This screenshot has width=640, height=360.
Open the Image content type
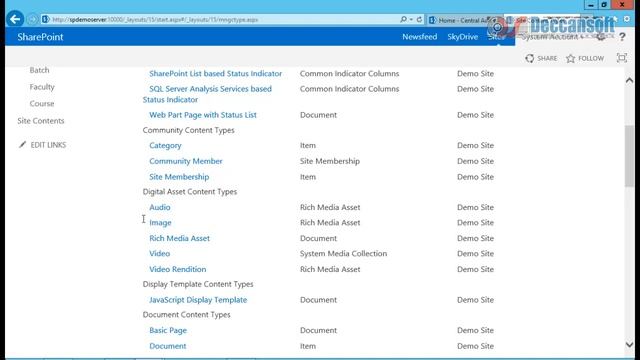point(160,223)
